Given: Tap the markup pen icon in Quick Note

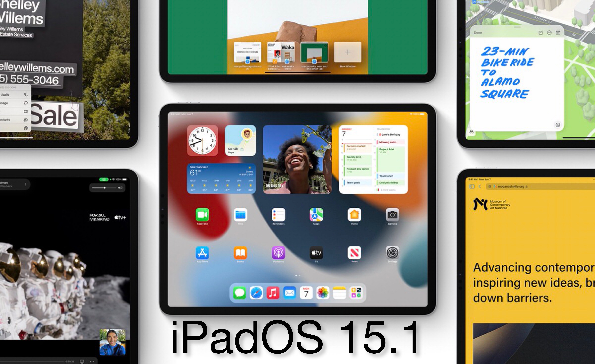Looking at the screenshot, I should click(x=558, y=125).
